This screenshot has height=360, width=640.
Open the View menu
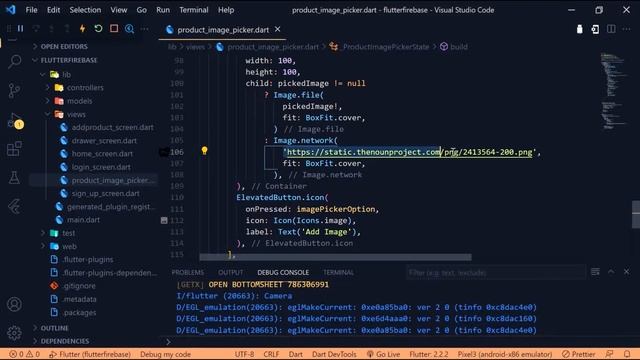(x=118, y=10)
